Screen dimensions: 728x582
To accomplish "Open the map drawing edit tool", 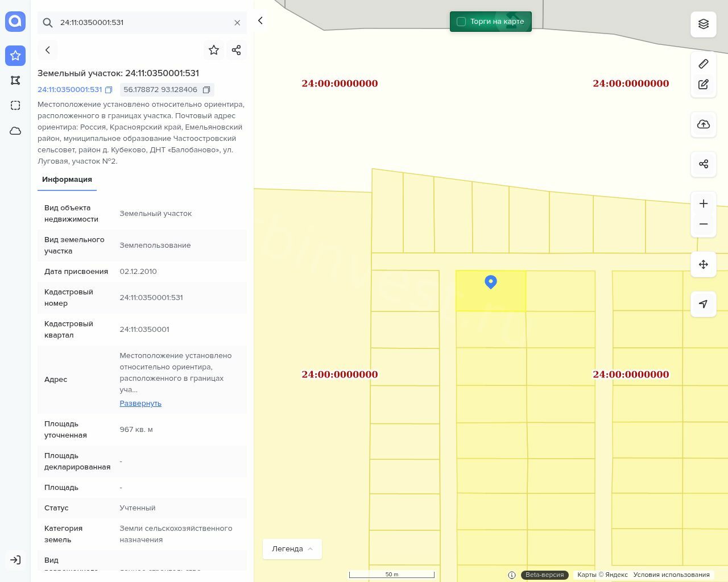I will [703, 85].
